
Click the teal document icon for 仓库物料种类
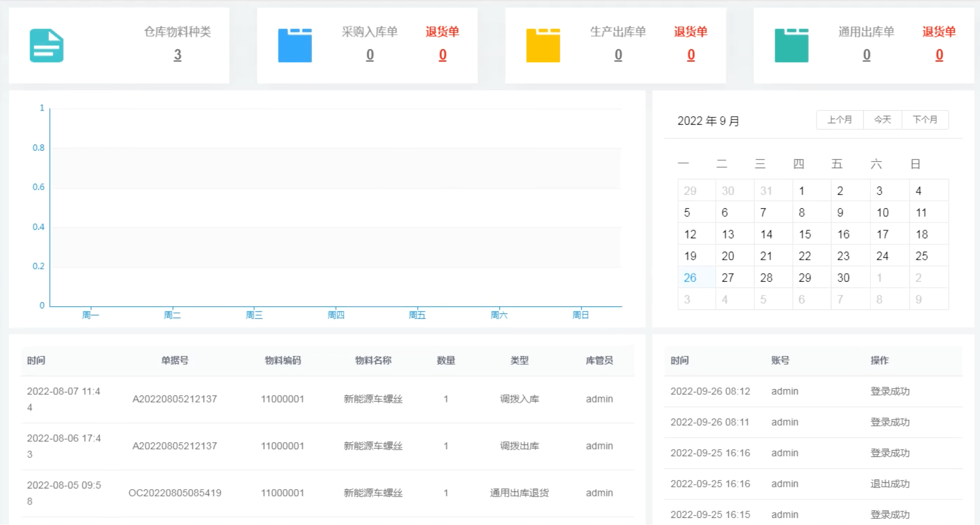(x=47, y=45)
